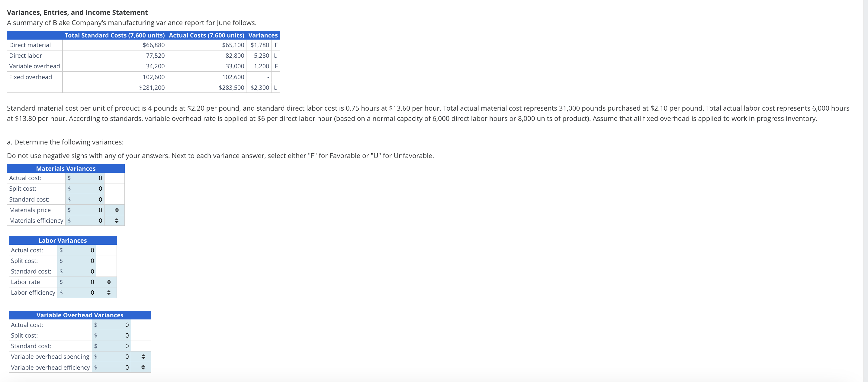Open the Labor efficiency F/U selector

[x=108, y=292]
